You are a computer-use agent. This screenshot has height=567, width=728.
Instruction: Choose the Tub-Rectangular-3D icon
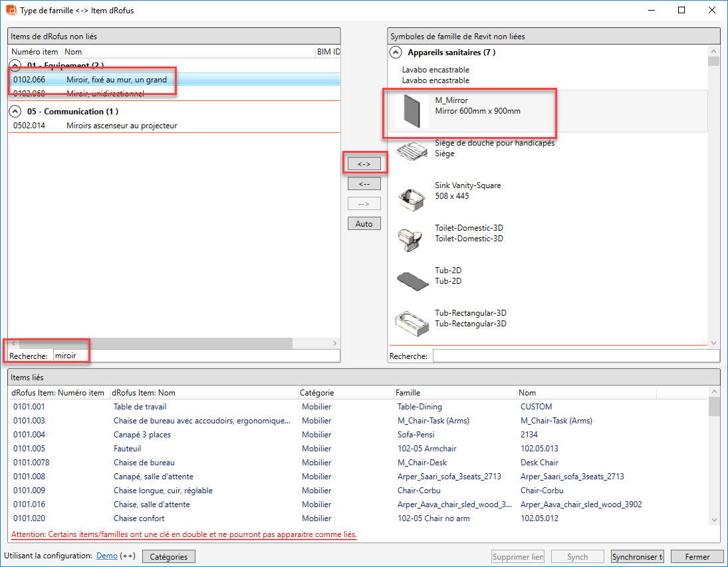point(412,323)
